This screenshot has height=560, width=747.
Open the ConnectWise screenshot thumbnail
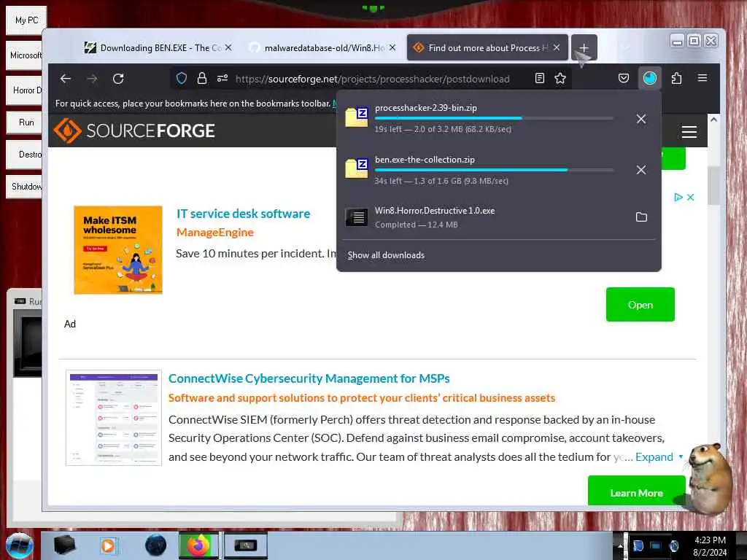[114, 418]
